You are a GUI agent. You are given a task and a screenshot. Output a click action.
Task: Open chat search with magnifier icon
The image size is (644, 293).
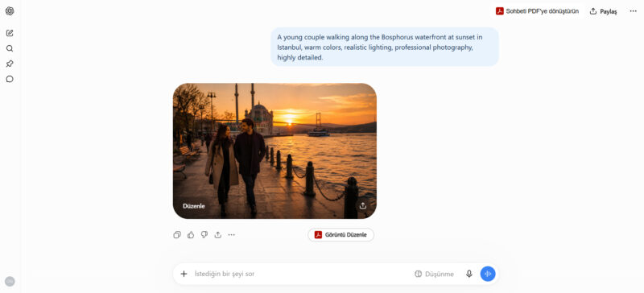pyautogui.click(x=10, y=48)
